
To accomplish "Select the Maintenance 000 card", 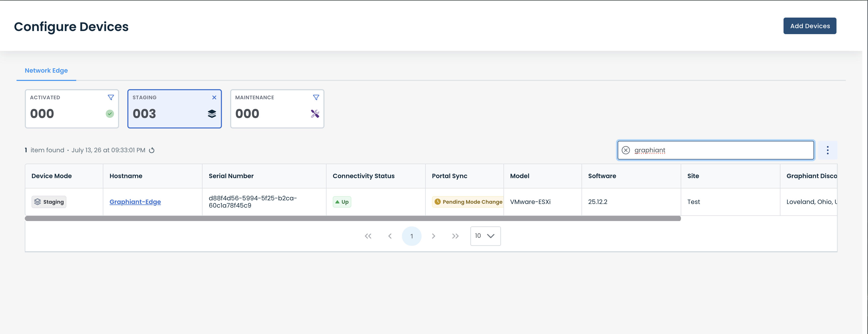I will (277, 109).
